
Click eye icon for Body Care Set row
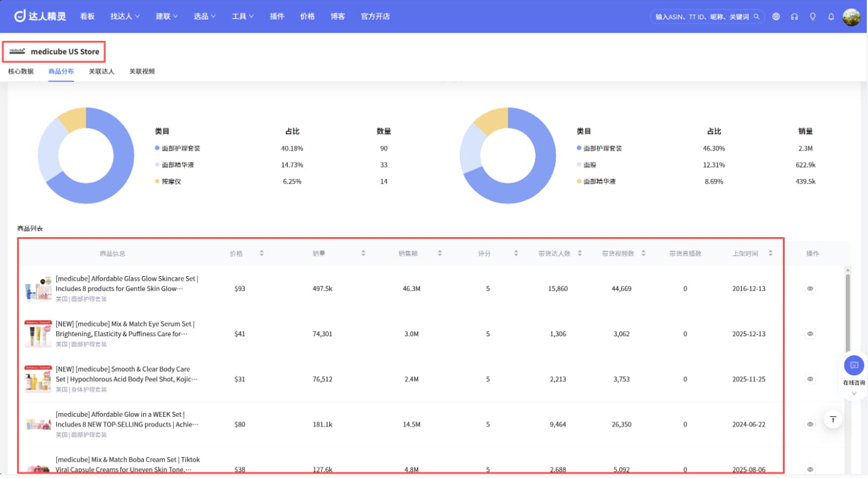[811, 380]
